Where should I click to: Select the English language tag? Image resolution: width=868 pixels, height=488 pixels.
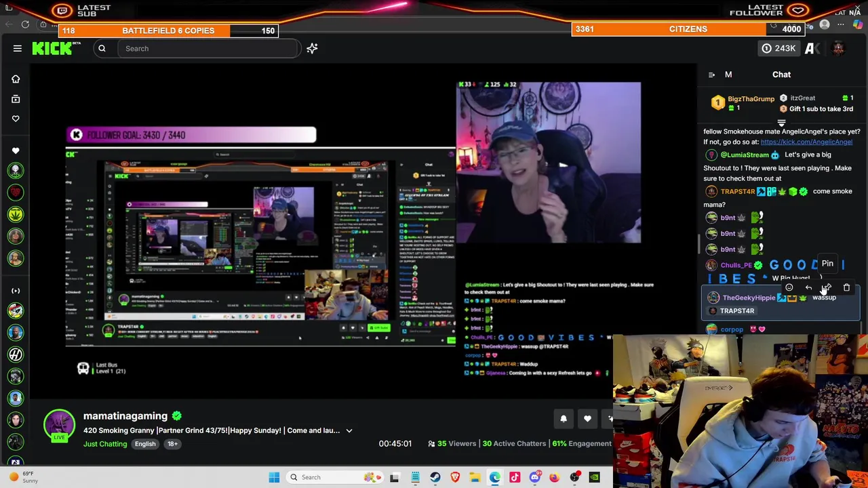click(145, 444)
